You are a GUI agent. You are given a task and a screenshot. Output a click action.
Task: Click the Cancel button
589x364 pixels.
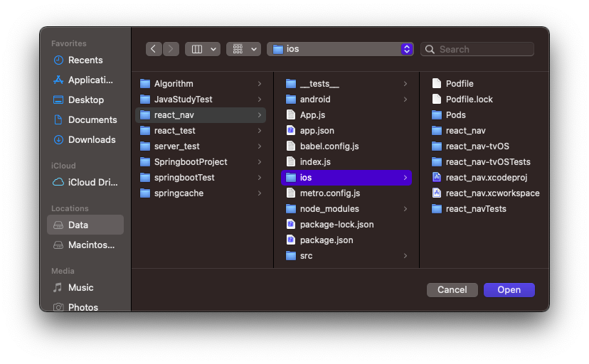tap(452, 290)
